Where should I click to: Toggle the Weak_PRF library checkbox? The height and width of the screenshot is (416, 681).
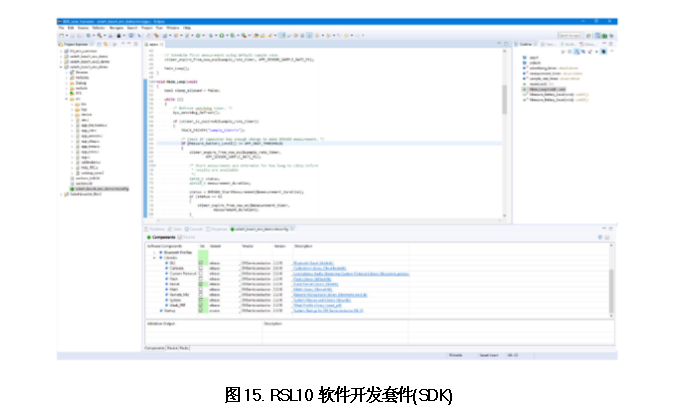(201, 305)
